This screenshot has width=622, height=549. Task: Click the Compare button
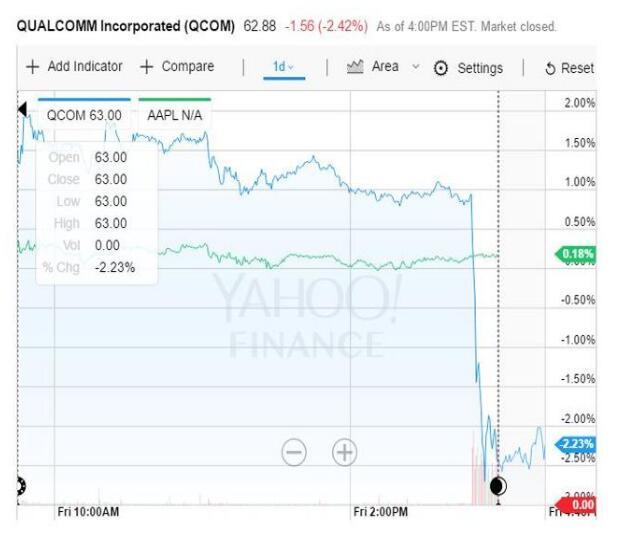pyautogui.click(x=176, y=67)
